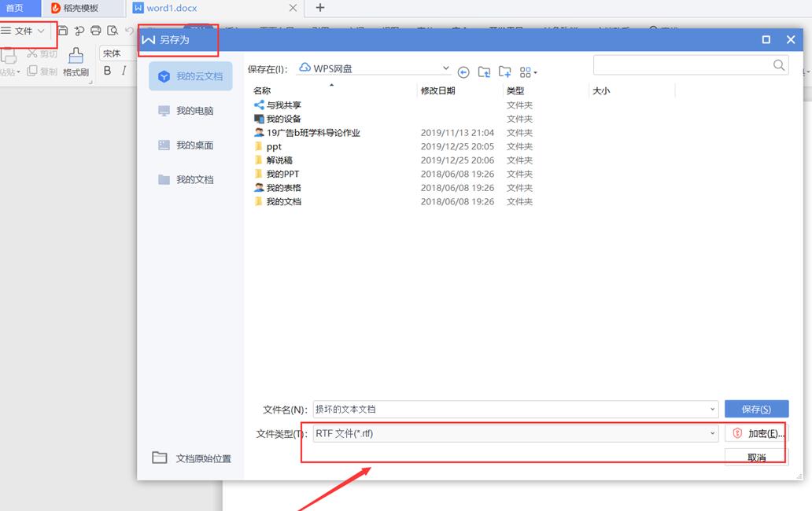This screenshot has width=812, height=511.
Task: Open the 文件类型 file type dropdown
Action: (x=712, y=432)
